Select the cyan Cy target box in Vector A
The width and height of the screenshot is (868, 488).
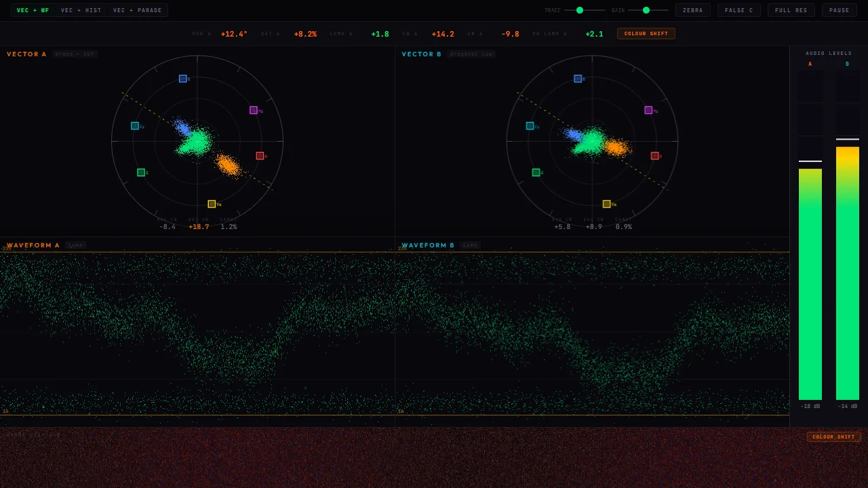[135, 125]
